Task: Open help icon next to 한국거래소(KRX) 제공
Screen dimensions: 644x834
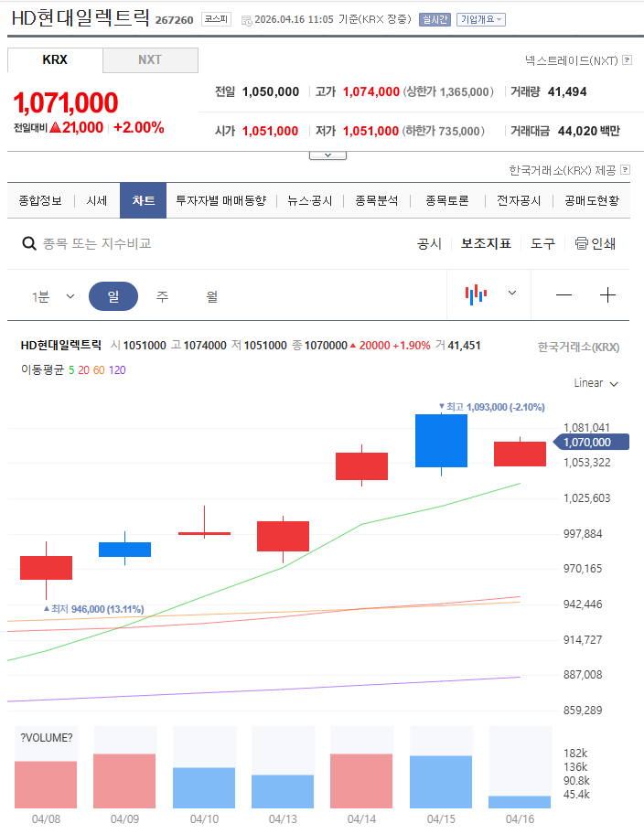Action: point(626,170)
